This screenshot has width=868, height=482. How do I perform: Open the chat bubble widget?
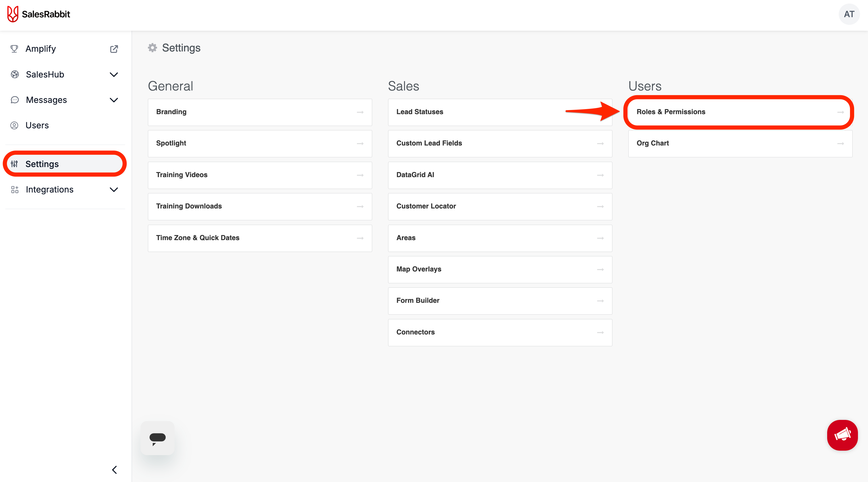tap(157, 438)
